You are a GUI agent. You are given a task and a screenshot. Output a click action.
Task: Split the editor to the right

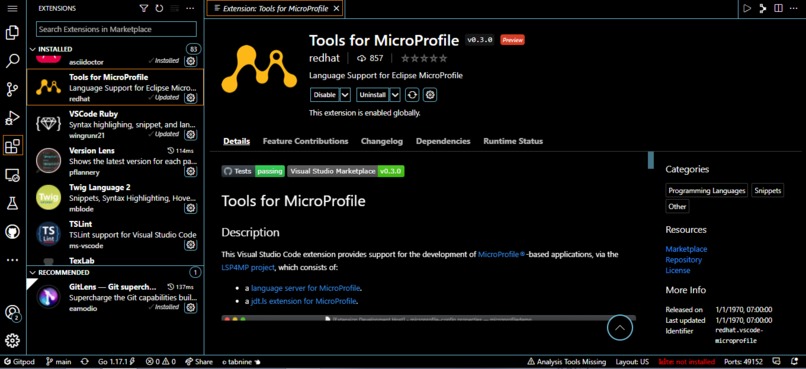point(778,8)
